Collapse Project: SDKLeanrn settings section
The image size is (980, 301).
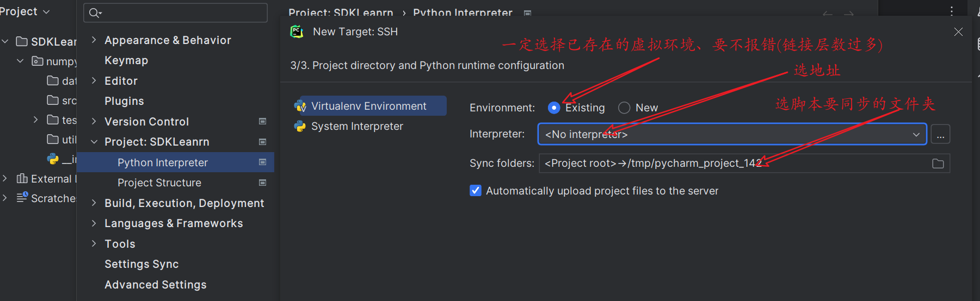94,142
